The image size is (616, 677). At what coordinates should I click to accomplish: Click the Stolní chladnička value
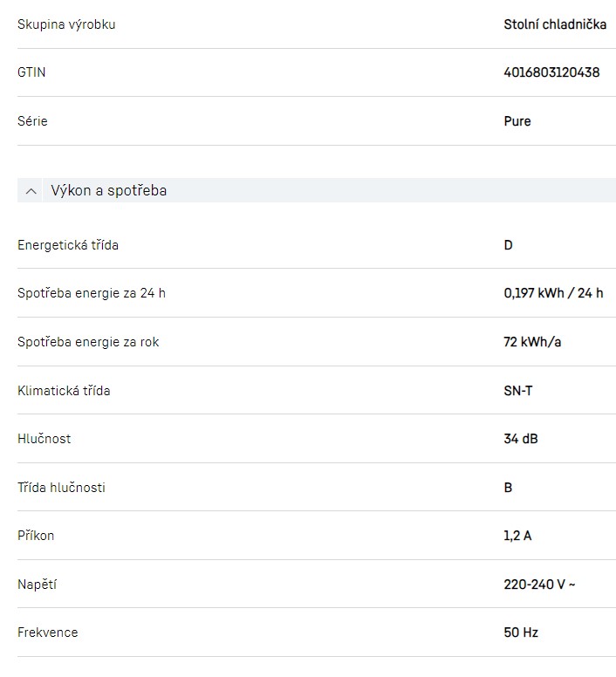tap(555, 24)
